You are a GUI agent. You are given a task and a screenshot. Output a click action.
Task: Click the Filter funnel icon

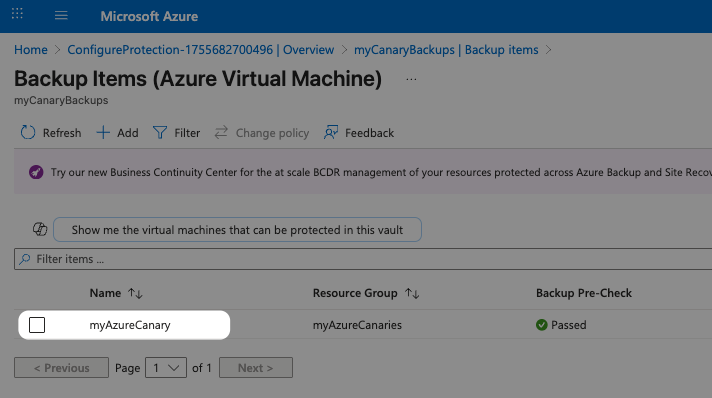(160, 133)
